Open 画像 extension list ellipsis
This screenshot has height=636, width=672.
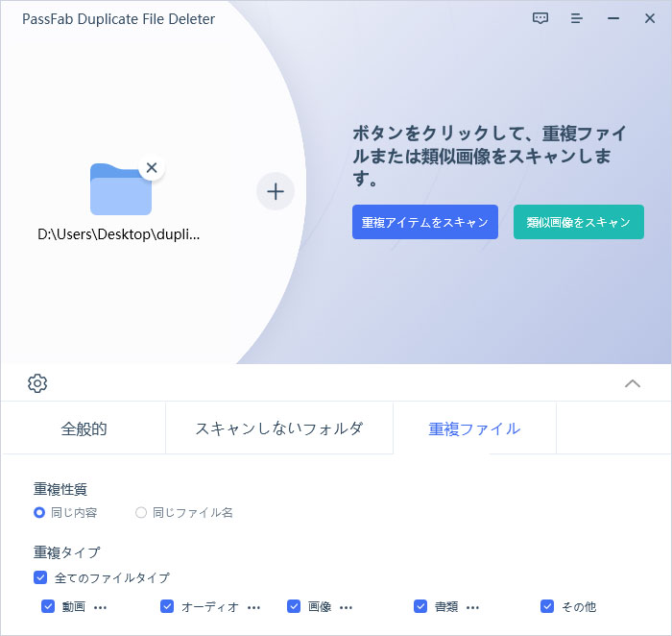pos(346,608)
